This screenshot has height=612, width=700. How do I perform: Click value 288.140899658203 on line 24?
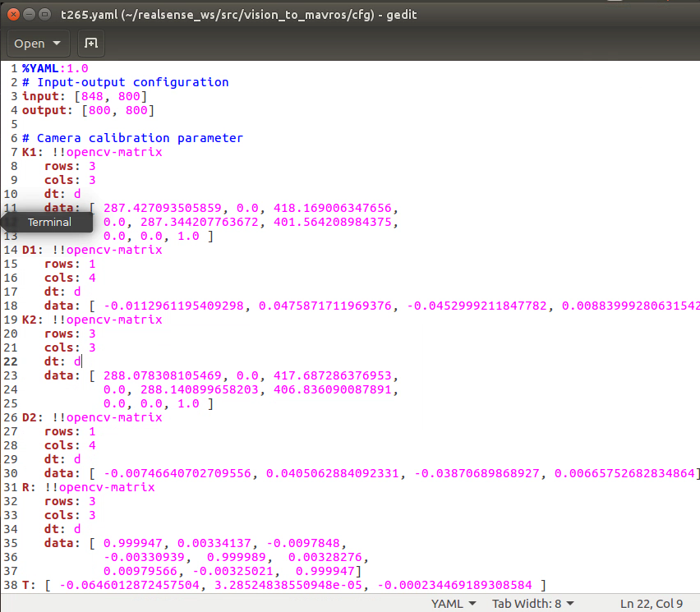(x=199, y=389)
